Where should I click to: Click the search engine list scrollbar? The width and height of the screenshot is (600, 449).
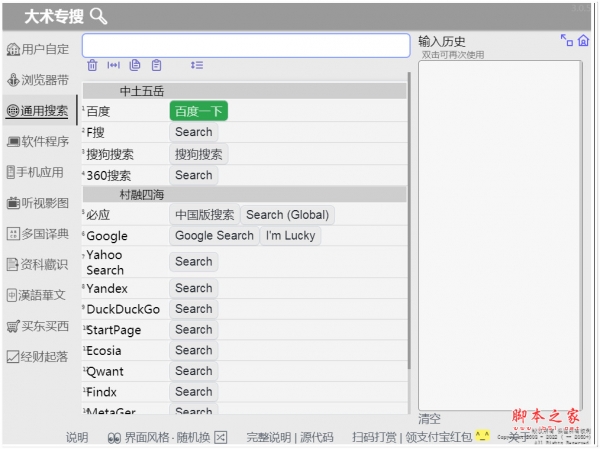pos(409,220)
